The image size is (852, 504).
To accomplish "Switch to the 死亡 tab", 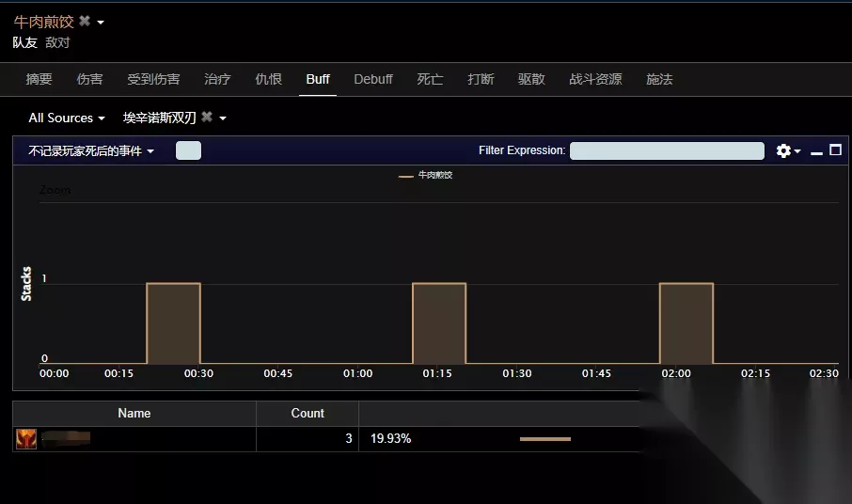I will (x=430, y=79).
